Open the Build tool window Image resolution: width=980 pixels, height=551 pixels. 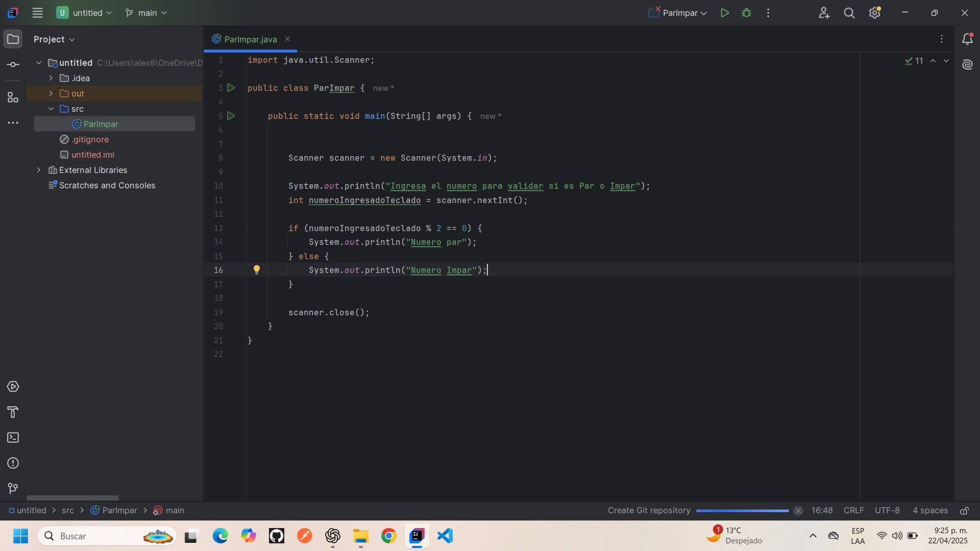point(13,412)
